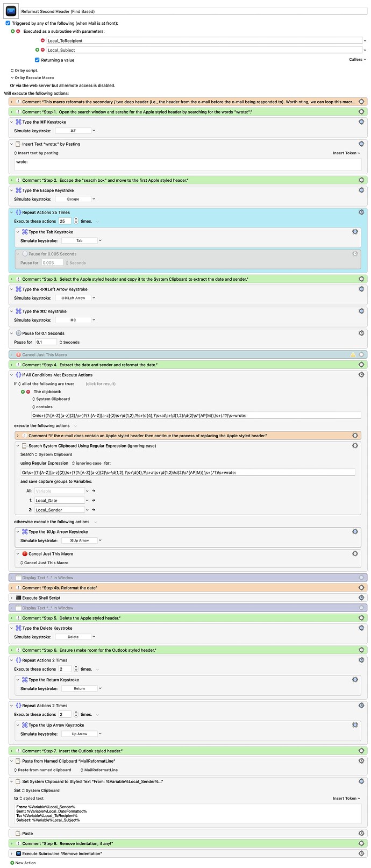This screenshot has width=371, height=868.
Task: Open gear menu for Execute Shell Script action
Action: pyautogui.click(x=361, y=598)
